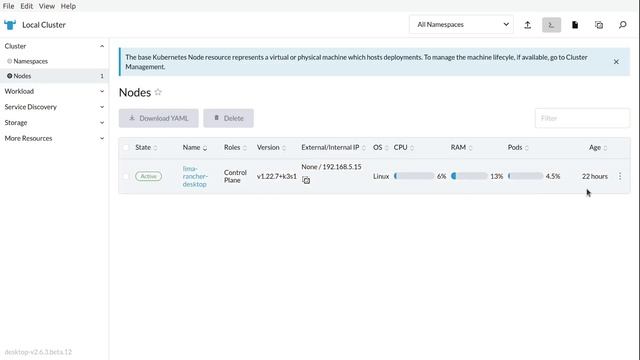Sort by the CPU column
Screen dimensions: 640x360
[404, 147]
